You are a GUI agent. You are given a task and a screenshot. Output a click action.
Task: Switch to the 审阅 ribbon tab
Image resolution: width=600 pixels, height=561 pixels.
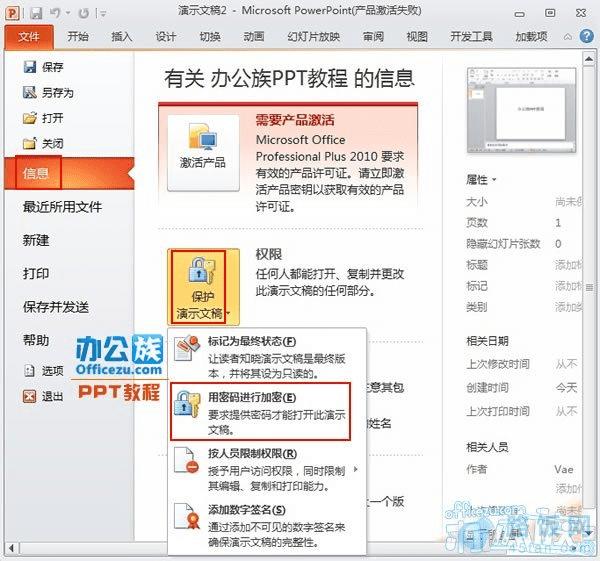tap(373, 37)
